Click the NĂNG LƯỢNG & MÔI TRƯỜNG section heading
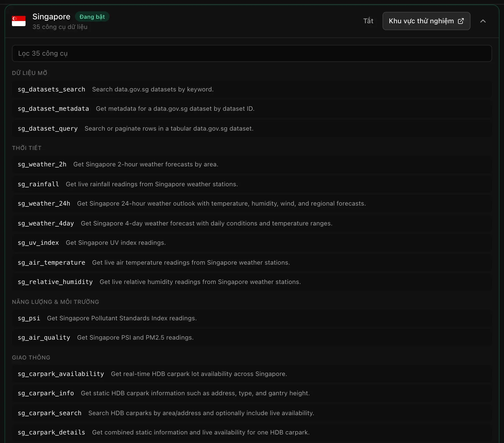The width and height of the screenshot is (504, 443). click(55, 302)
